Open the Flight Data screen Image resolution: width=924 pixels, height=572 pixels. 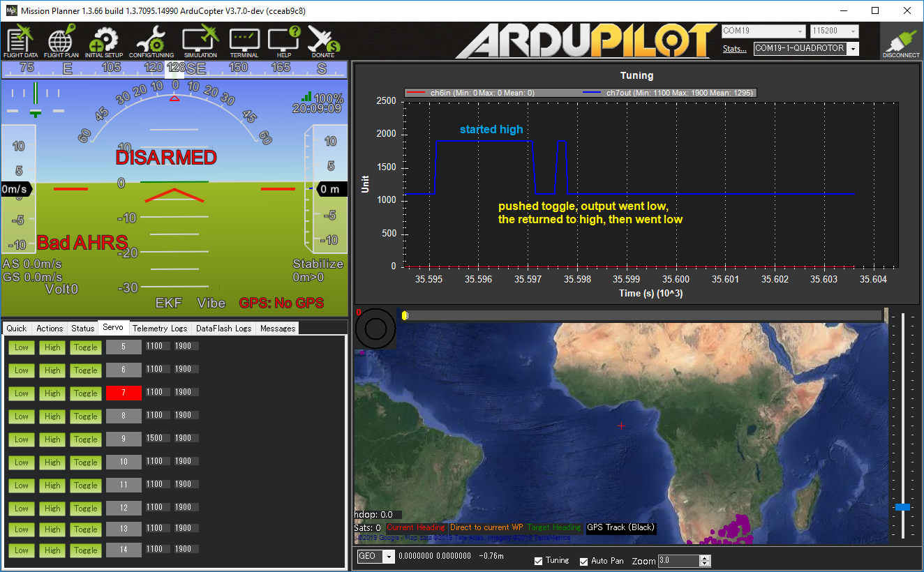tap(20, 42)
